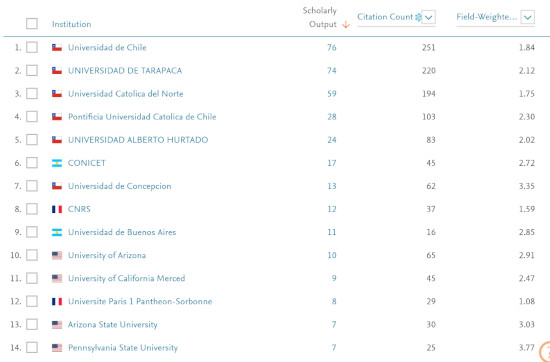The image size is (550, 362).
Task: Click the snowflake icon beside Citation Count
Action: point(418,17)
